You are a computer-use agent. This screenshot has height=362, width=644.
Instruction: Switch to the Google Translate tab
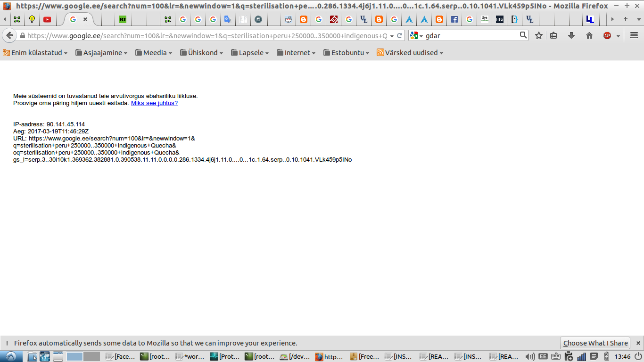228,19
